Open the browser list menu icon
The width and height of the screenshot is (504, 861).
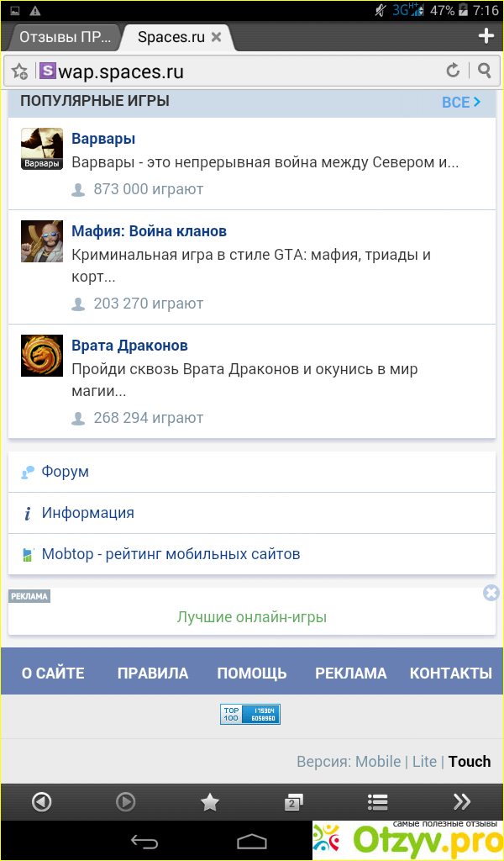point(377,802)
